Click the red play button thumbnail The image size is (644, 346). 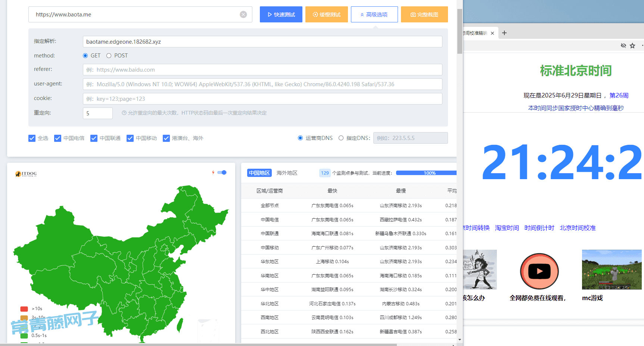point(539,271)
